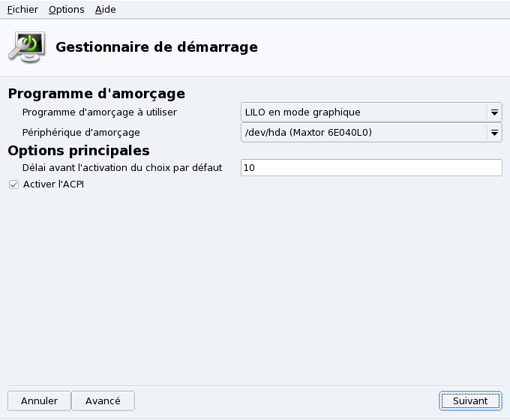
Task: Expand the boot device dropdown arrow
Action: [x=494, y=133]
